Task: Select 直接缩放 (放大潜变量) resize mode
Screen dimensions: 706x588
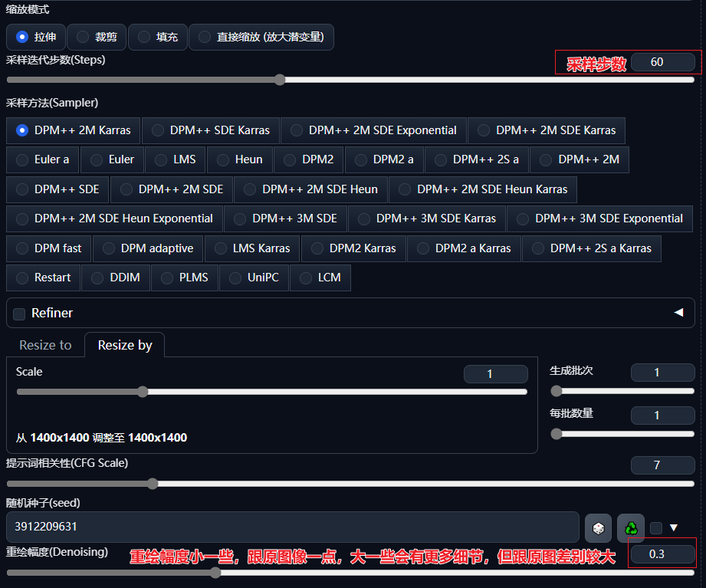Action: (261, 37)
